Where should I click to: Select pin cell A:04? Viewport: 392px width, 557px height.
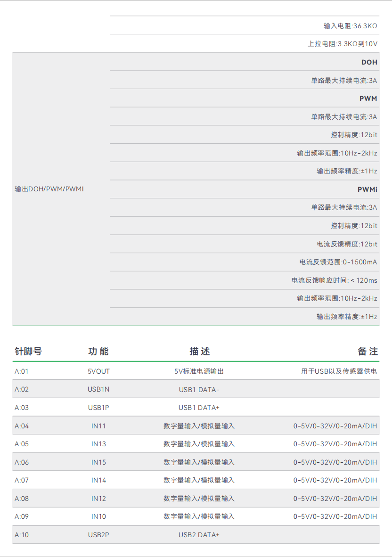21,426
